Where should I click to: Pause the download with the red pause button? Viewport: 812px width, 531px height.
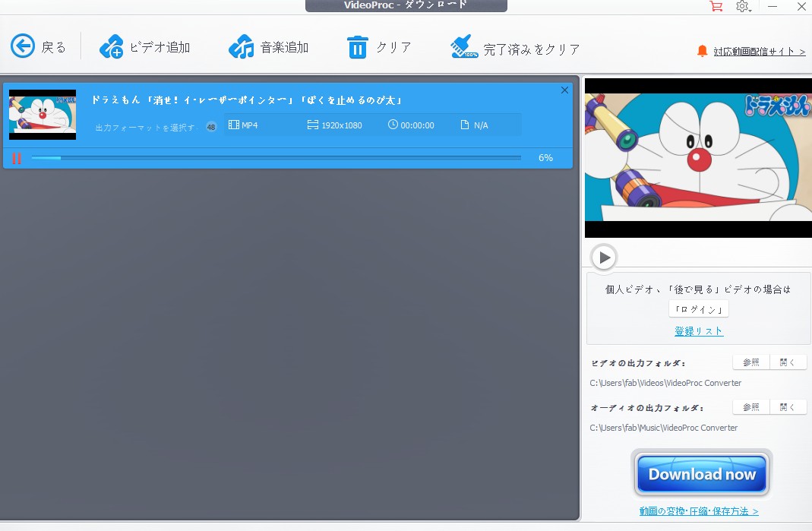(17, 158)
